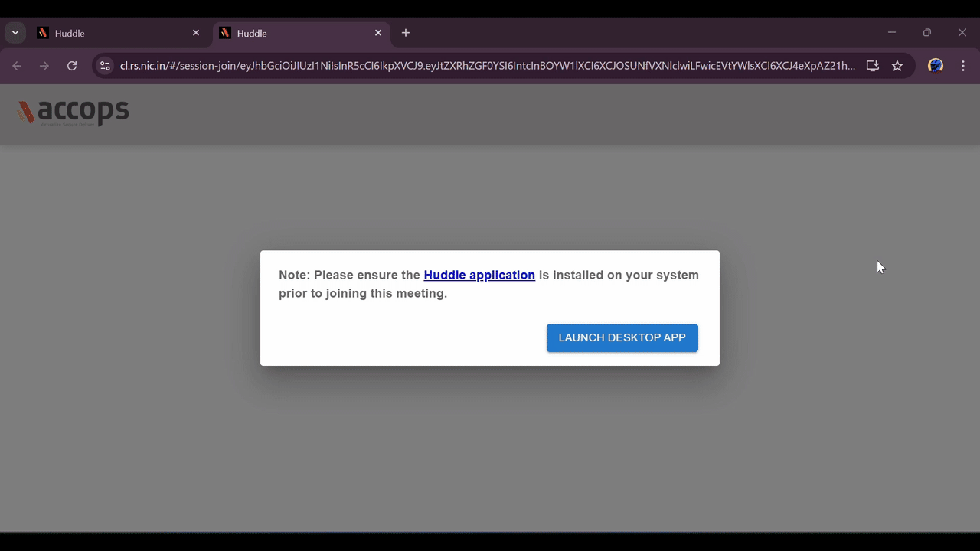The width and height of the screenshot is (980, 551).
Task: Click the Accops logo
Action: click(73, 112)
